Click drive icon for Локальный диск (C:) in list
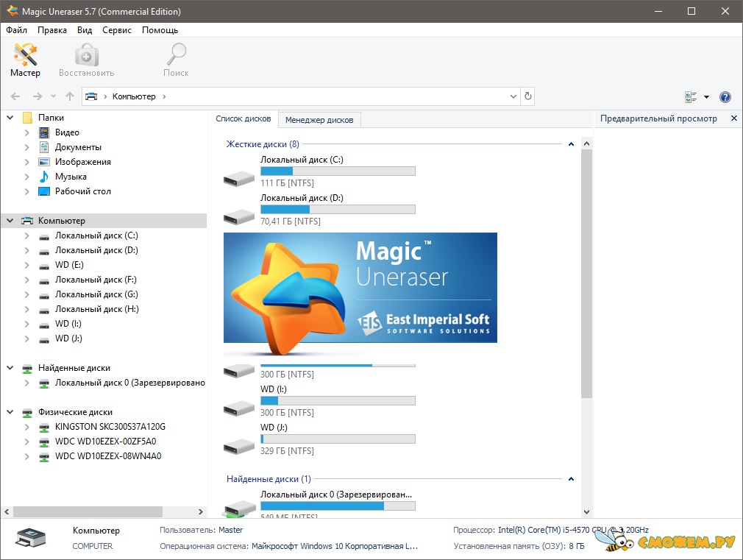The image size is (743, 560). click(x=239, y=178)
